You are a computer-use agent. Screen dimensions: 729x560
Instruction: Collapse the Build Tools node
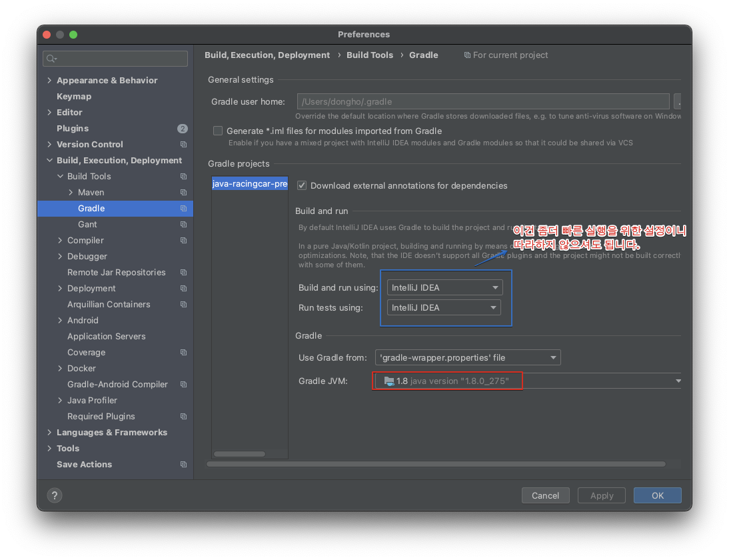(60, 176)
